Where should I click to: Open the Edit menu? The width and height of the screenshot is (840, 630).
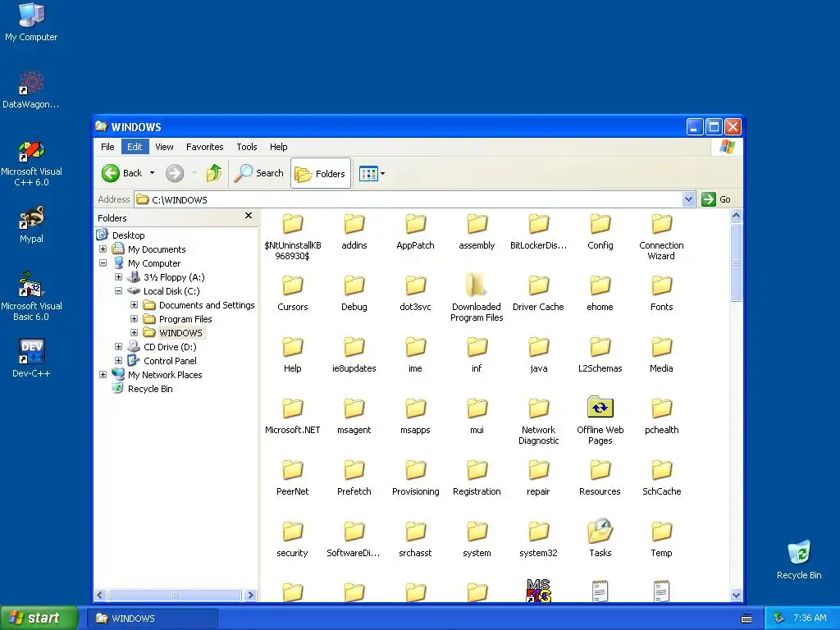click(135, 147)
